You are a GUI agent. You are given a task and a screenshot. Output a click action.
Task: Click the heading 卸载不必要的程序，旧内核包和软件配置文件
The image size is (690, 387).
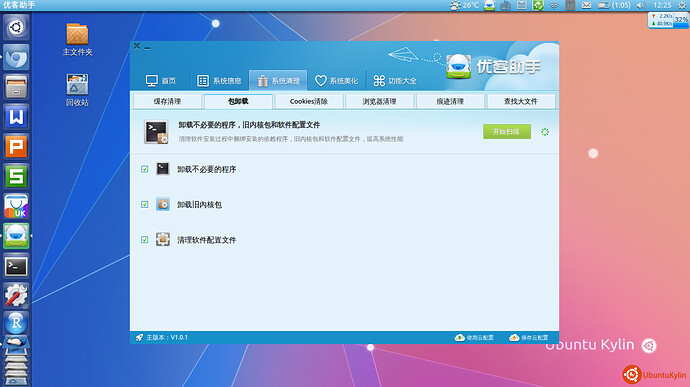(249, 125)
